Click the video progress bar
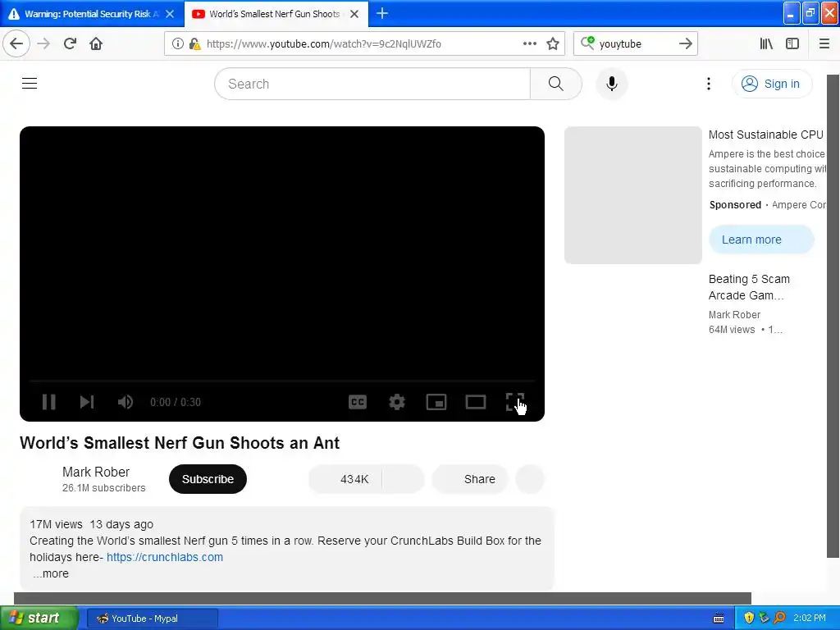840x630 pixels. 282,381
